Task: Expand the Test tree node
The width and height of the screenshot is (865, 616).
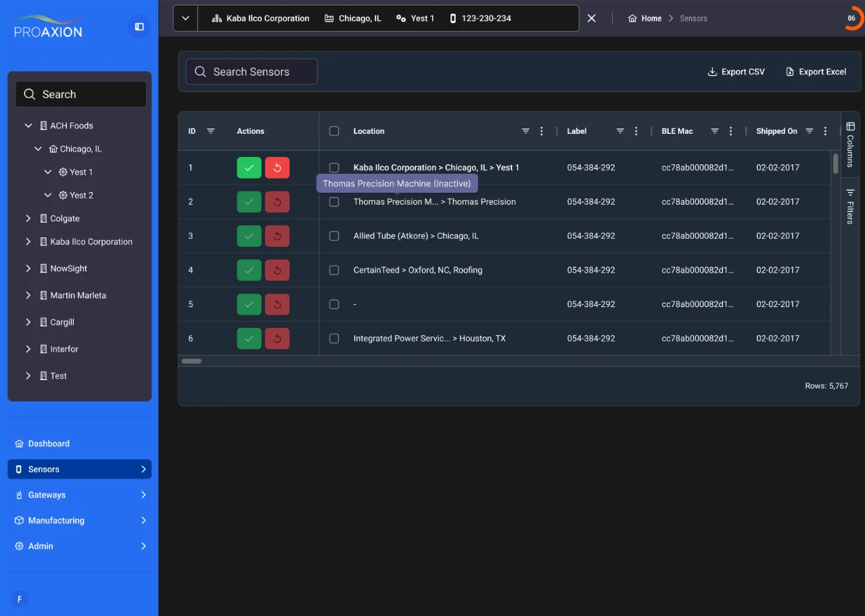Action: [x=28, y=376]
